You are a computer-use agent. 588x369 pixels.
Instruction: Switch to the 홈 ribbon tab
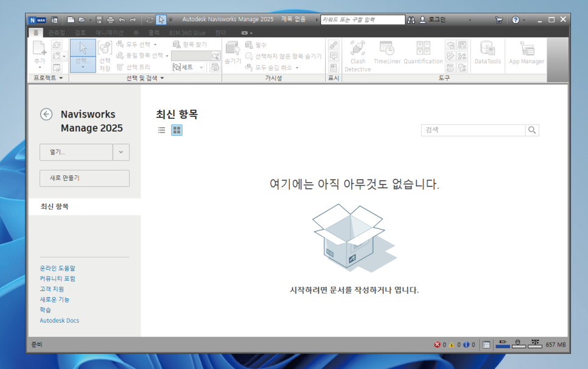[x=36, y=33]
